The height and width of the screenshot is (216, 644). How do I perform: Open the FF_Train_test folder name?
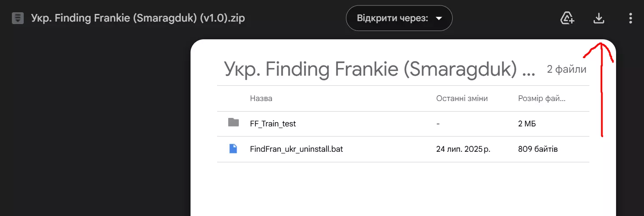[x=273, y=124]
